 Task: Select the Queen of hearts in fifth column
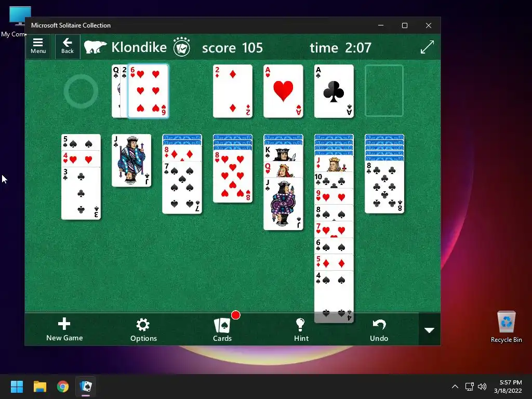pos(283,169)
